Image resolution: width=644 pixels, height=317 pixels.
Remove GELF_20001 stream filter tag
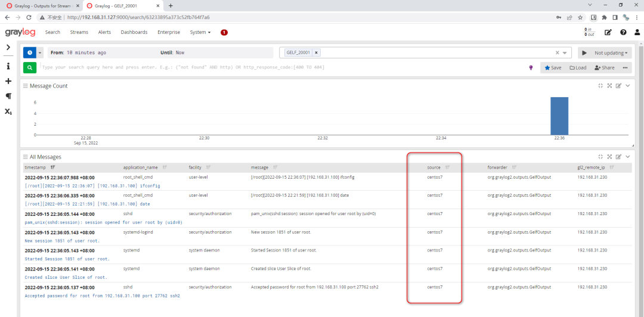click(x=316, y=52)
